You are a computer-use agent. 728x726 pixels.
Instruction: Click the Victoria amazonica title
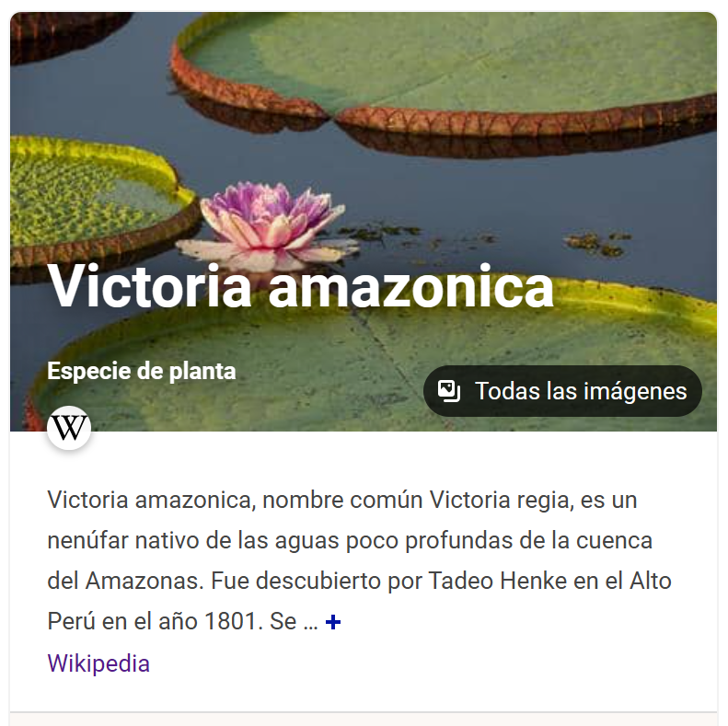pyautogui.click(x=301, y=286)
